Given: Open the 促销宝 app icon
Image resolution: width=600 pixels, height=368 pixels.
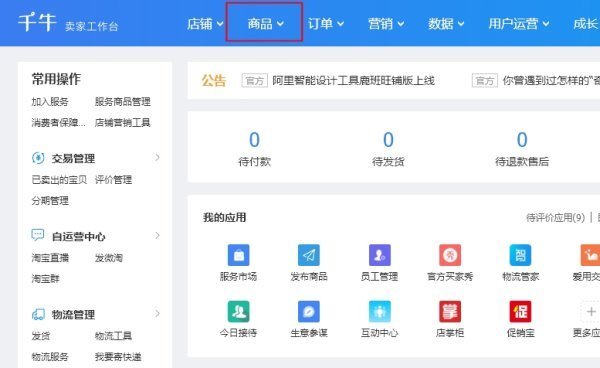Looking at the screenshot, I should point(520,311).
